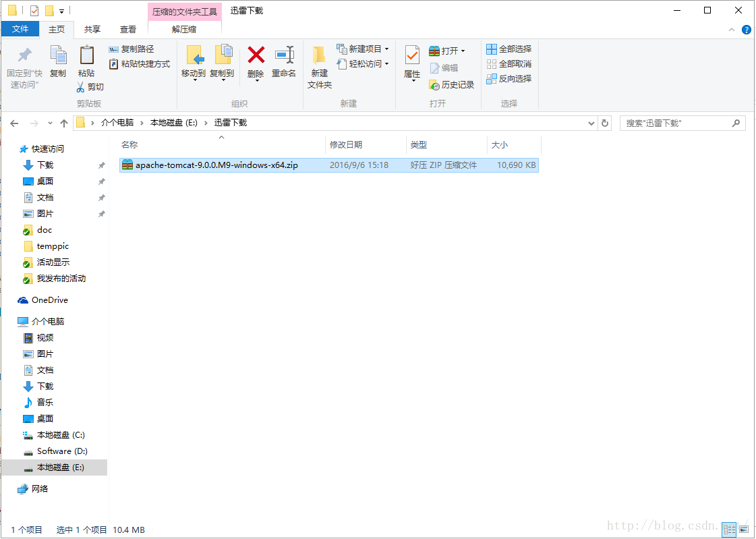Click 本地磁盘 (E:) in the address path
This screenshot has width=756, height=539.
click(x=174, y=123)
